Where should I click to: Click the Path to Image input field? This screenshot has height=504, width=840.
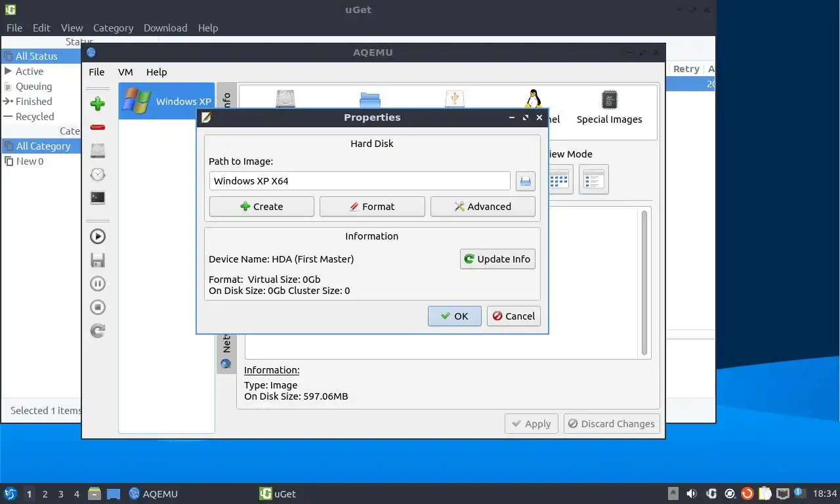[360, 181]
